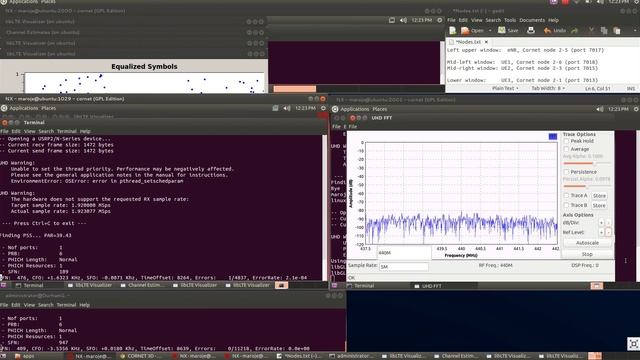Select the *Nodes.txt tab in gedit
The height and width of the screenshot is (360, 640).
click(468, 42)
